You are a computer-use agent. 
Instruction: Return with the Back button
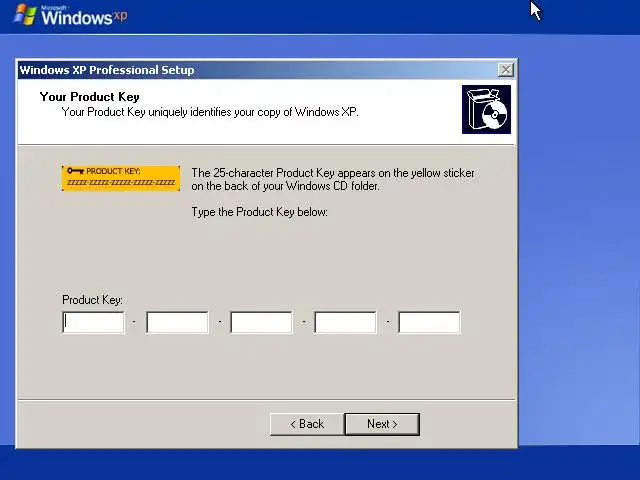pos(307,424)
